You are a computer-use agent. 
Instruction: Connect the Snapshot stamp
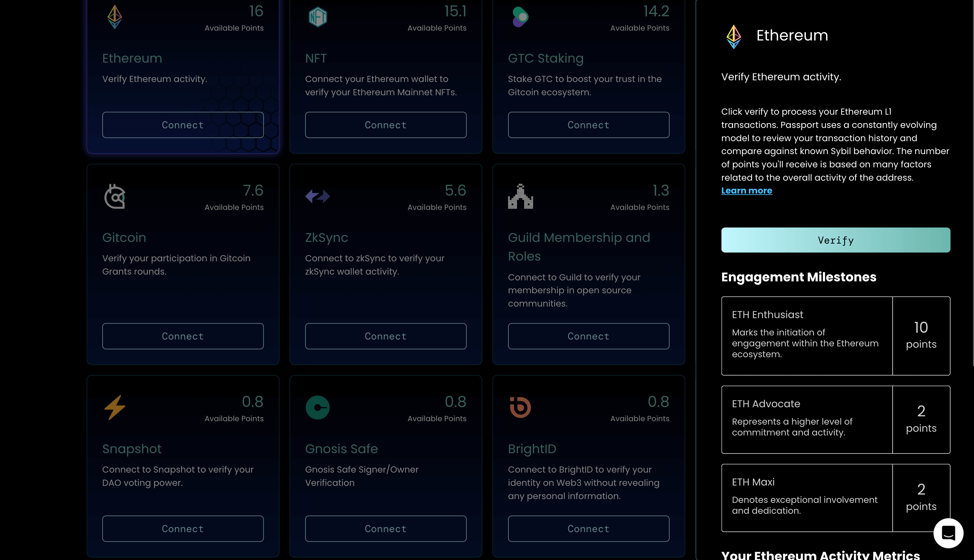click(183, 529)
